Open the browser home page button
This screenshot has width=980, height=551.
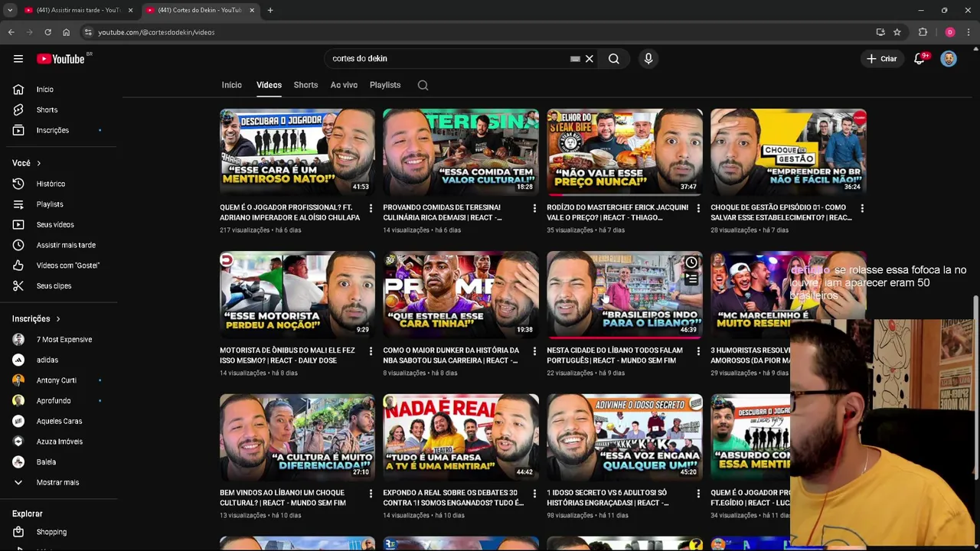[66, 32]
